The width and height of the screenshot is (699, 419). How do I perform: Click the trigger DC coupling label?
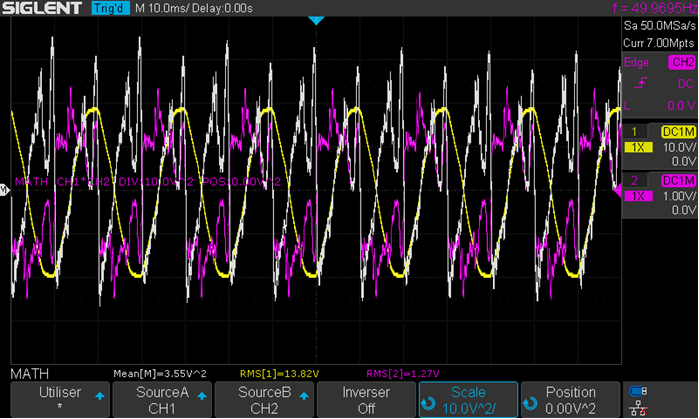(x=685, y=84)
